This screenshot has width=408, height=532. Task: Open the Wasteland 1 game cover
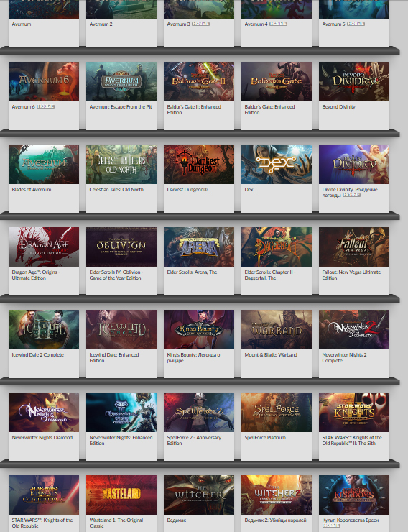point(121,495)
